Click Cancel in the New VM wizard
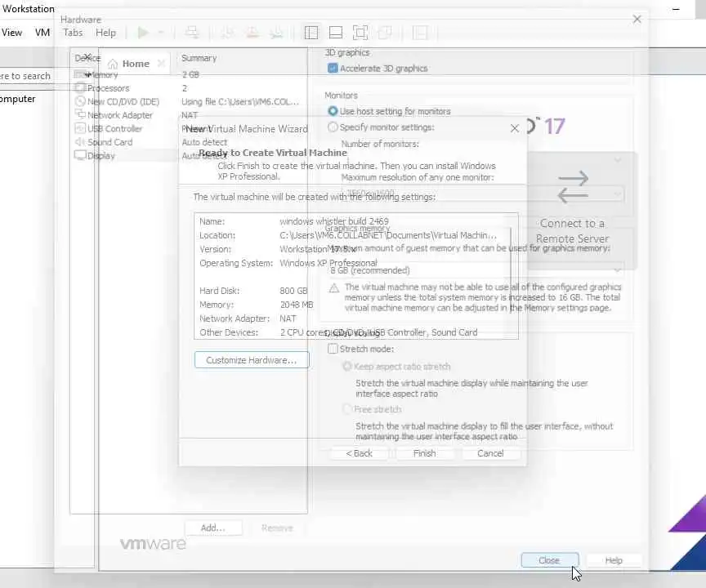The width and height of the screenshot is (706, 588). [490, 453]
